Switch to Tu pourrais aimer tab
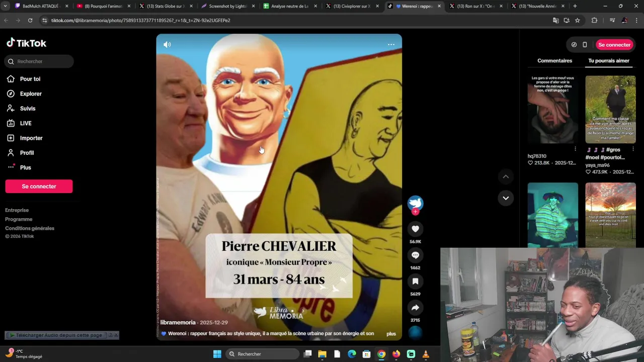Screen dimensions: 644x362 pyautogui.click(x=609, y=60)
